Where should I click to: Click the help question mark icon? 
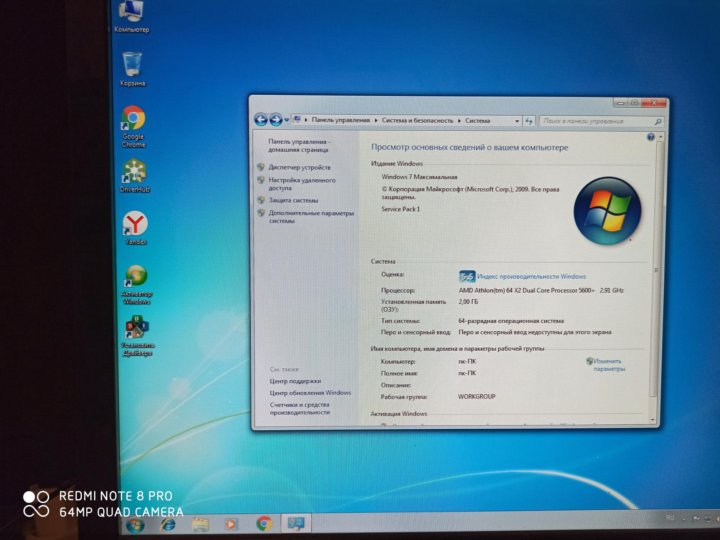tap(651, 136)
